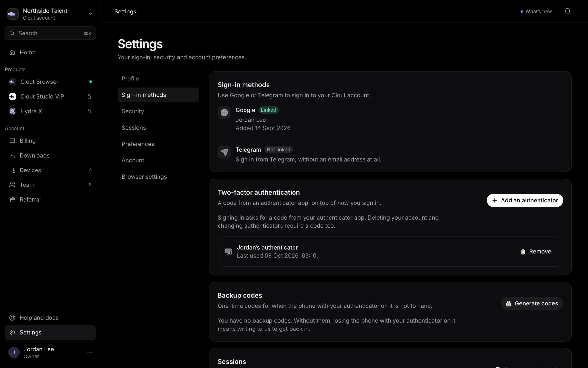Click the Settings gear icon in sidebar
The height and width of the screenshot is (368, 588).
(x=12, y=332)
